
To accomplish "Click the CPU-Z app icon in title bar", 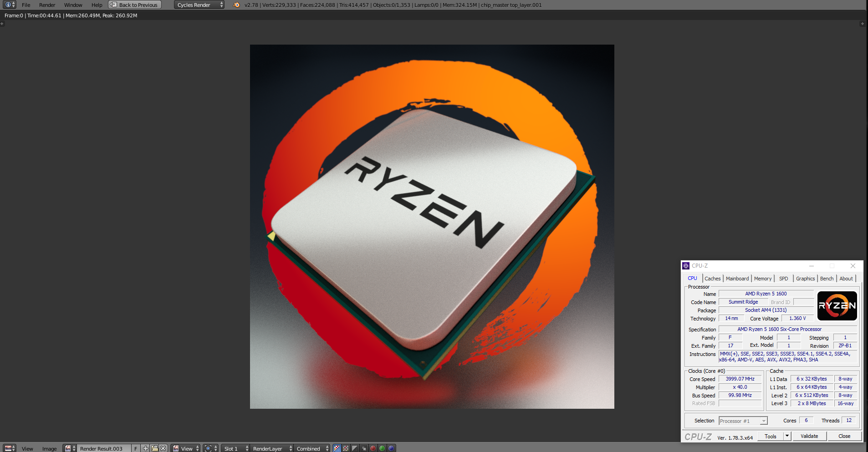I will click(686, 266).
